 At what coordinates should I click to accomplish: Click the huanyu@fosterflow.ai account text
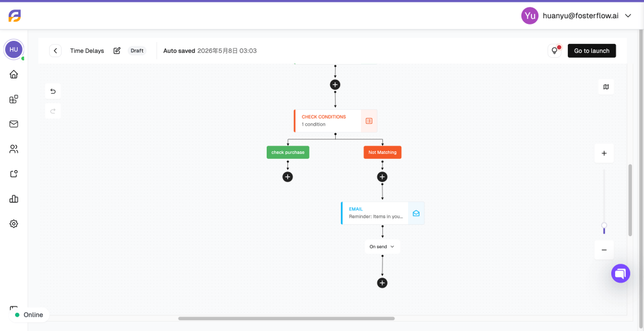tap(580, 16)
